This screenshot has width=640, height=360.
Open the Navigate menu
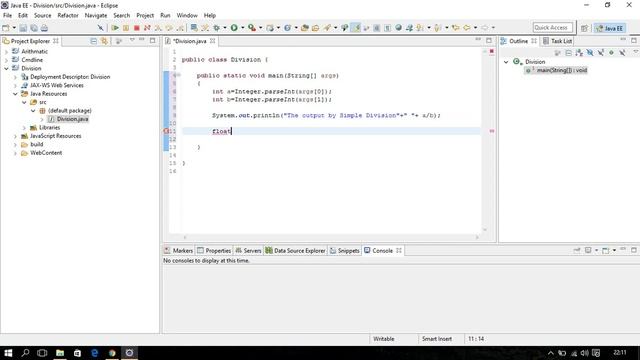96,15
